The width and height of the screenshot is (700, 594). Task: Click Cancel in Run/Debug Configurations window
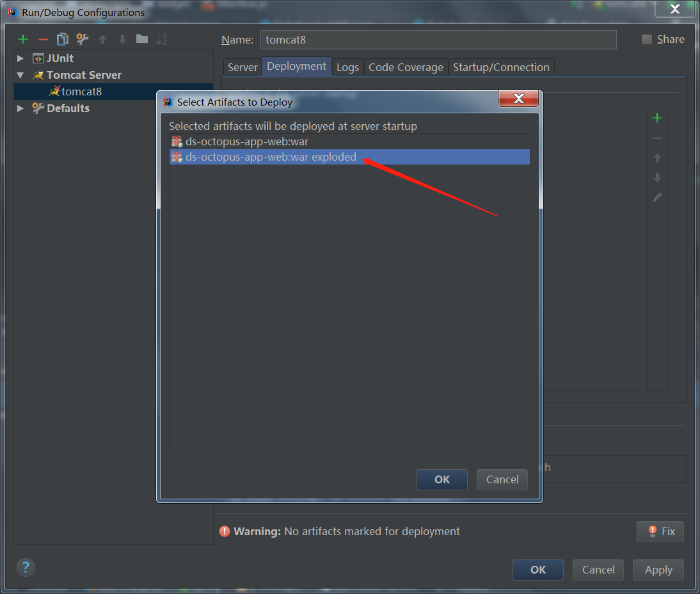coord(598,570)
